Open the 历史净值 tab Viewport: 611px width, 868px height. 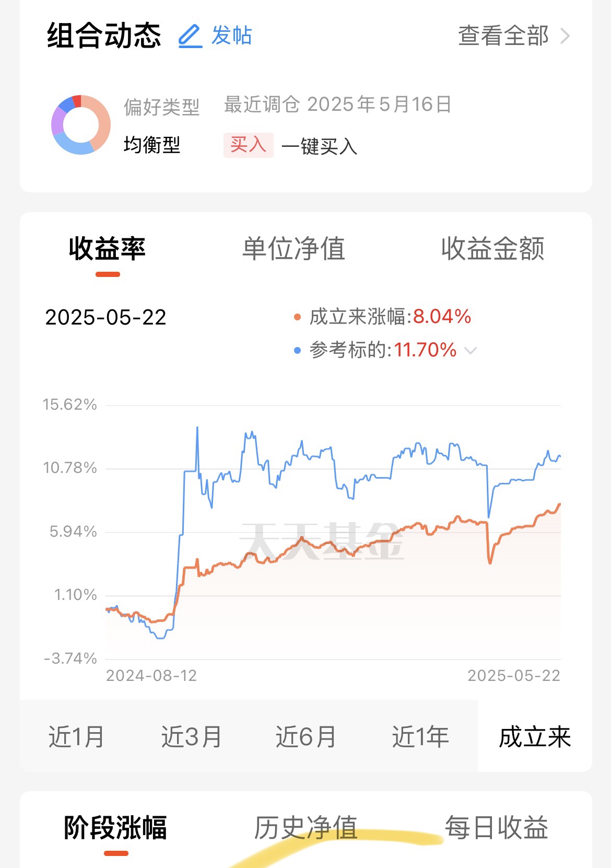tap(305, 828)
